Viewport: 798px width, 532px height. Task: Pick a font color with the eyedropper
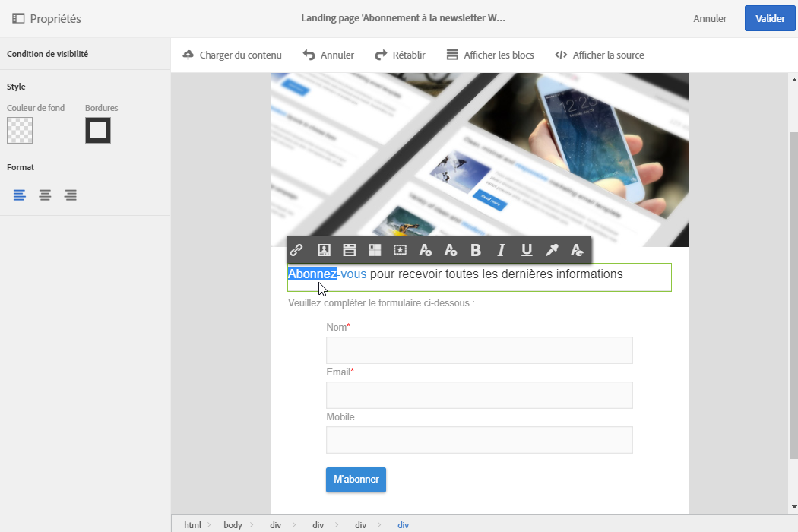click(552, 250)
